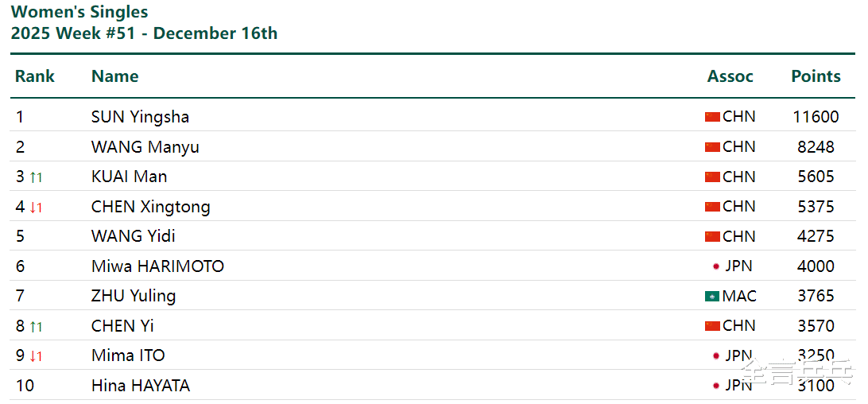Click the Points column header
The width and height of the screenshot is (868, 404).
(816, 76)
